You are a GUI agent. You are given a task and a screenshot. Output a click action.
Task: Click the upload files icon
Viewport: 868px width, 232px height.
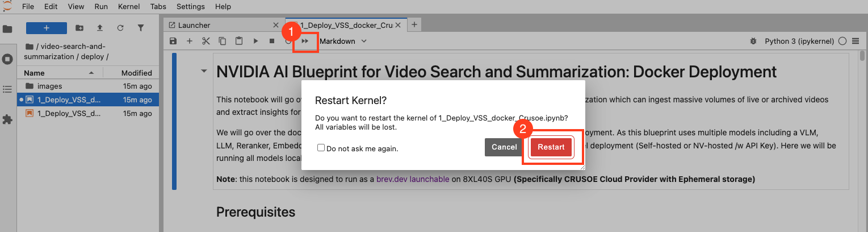point(100,28)
